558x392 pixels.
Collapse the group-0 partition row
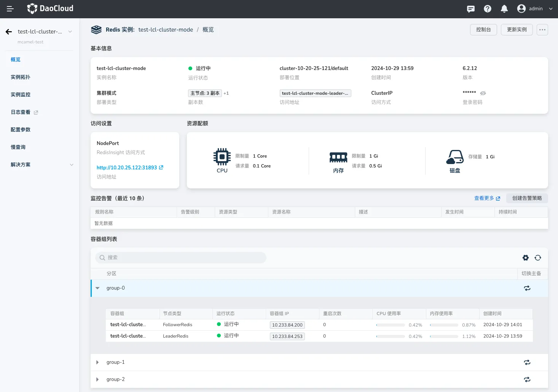(97, 288)
